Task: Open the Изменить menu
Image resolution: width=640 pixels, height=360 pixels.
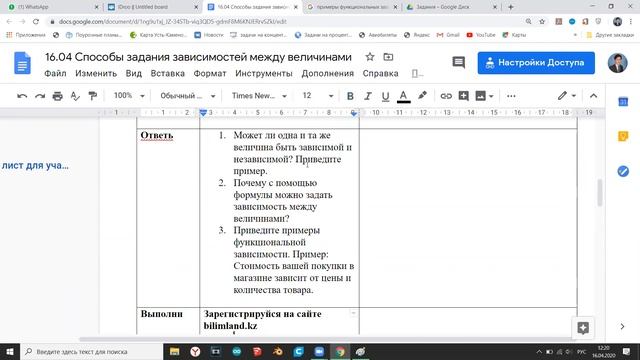Action: 96,73
